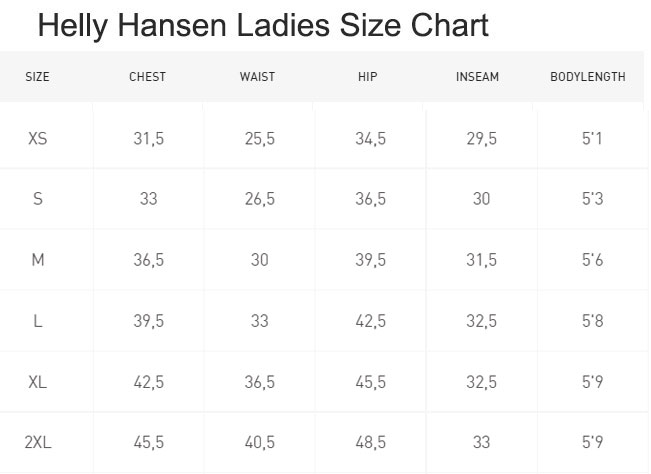Click the BODYLENGTH column header

click(x=588, y=77)
